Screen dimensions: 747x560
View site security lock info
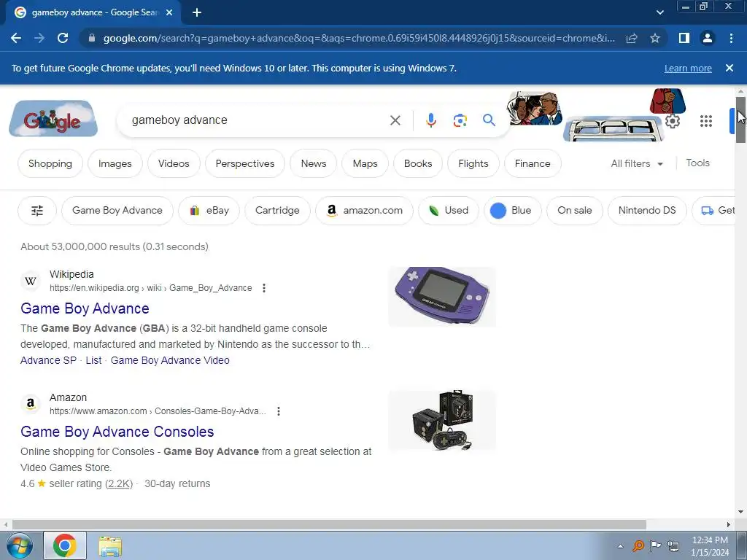(x=92, y=38)
